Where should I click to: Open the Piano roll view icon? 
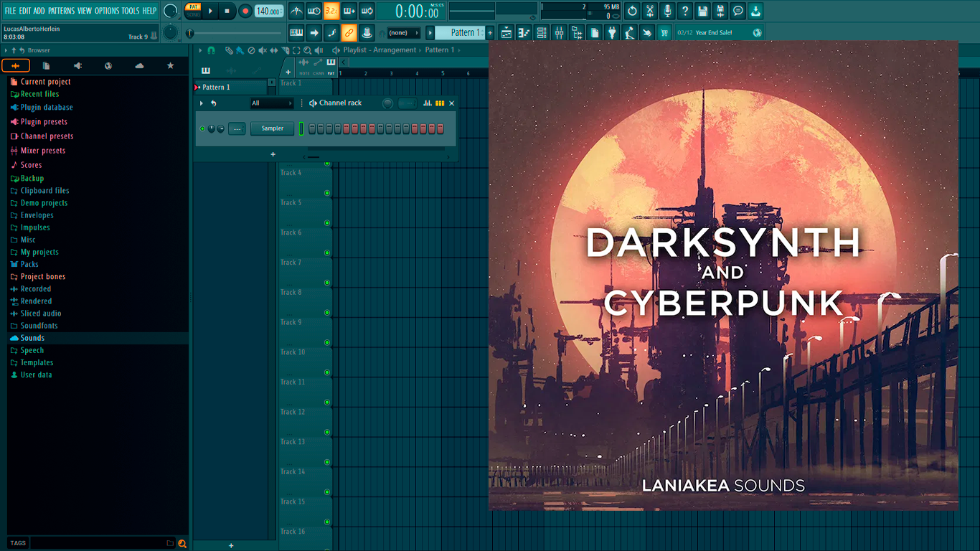pyautogui.click(x=524, y=32)
